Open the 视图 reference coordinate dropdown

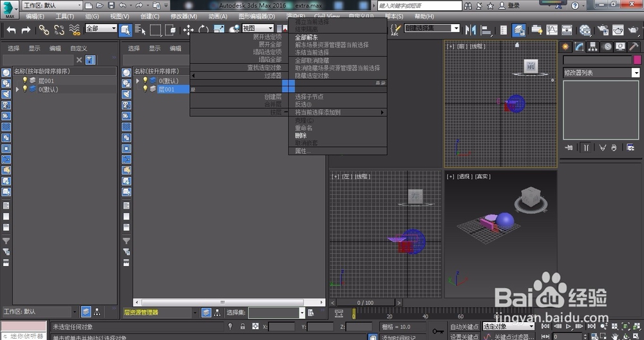[x=258, y=28]
